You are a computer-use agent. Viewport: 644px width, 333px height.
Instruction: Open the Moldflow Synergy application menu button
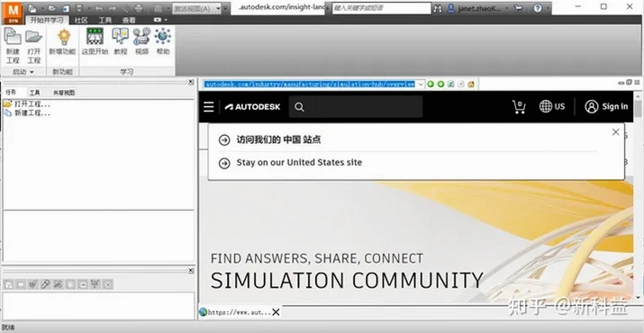point(14,13)
